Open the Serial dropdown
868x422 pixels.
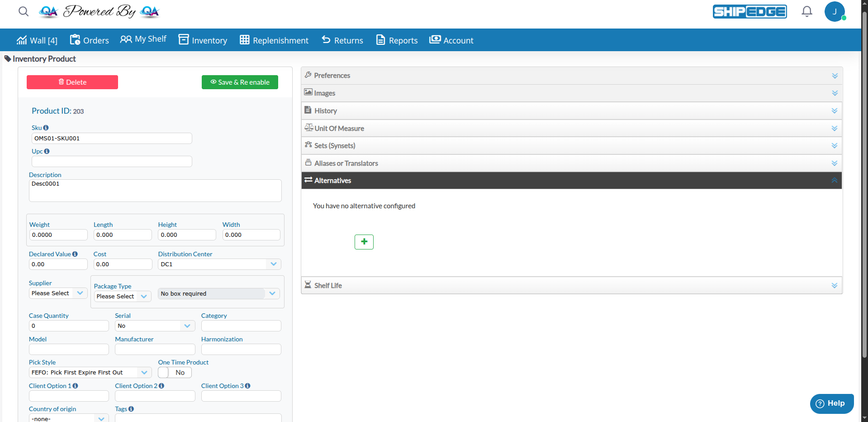coord(155,326)
